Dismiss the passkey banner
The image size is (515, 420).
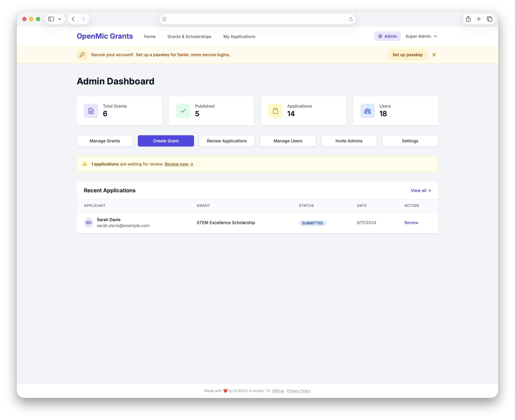point(434,55)
